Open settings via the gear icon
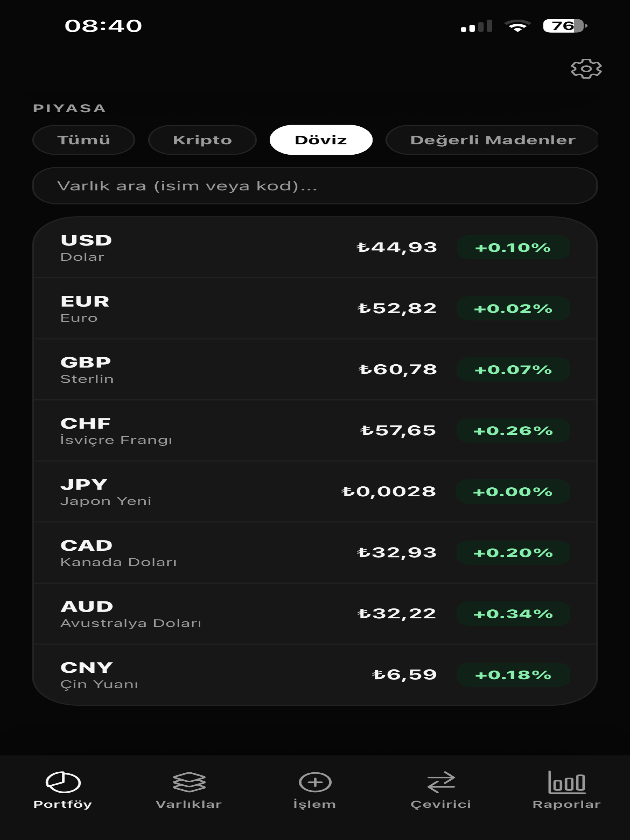 coord(586,69)
